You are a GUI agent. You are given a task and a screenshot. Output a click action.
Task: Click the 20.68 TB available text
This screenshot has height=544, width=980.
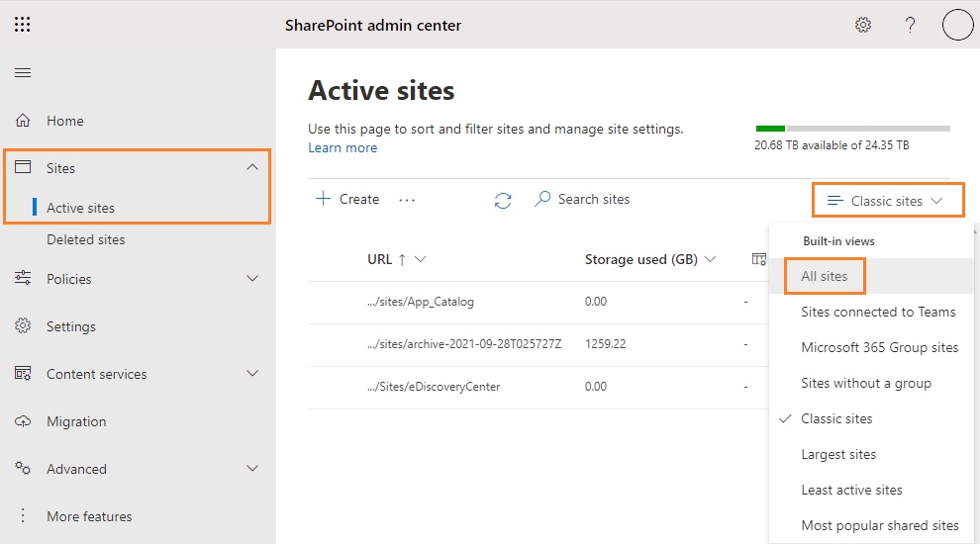pos(832,144)
